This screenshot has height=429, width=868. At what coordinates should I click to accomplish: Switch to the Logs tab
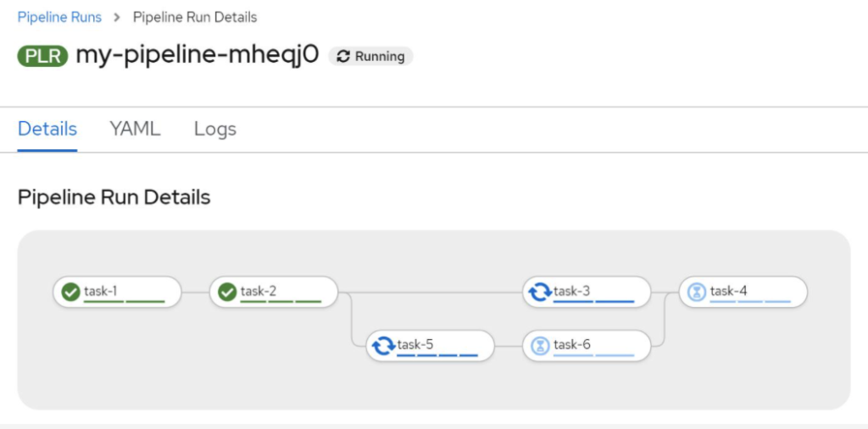[215, 129]
